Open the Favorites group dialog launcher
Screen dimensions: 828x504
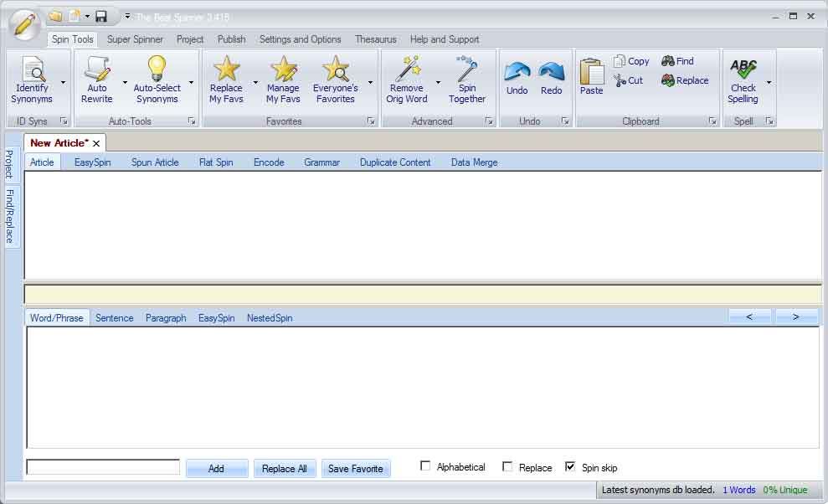coord(371,121)
